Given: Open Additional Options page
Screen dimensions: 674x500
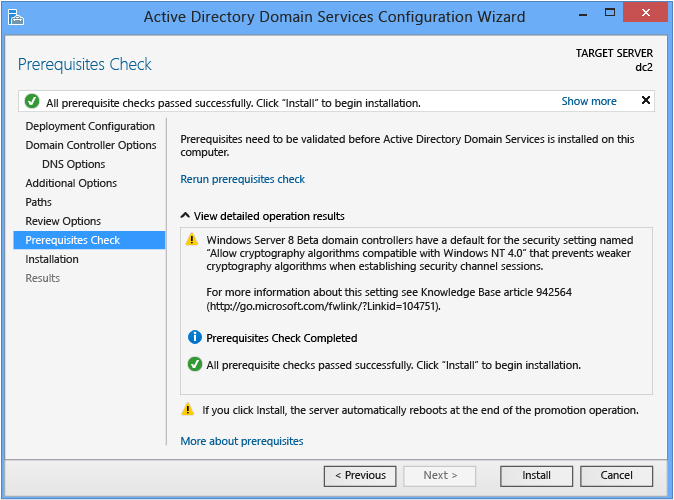Looking at the screenshot, I should click(x=71, y=183).
